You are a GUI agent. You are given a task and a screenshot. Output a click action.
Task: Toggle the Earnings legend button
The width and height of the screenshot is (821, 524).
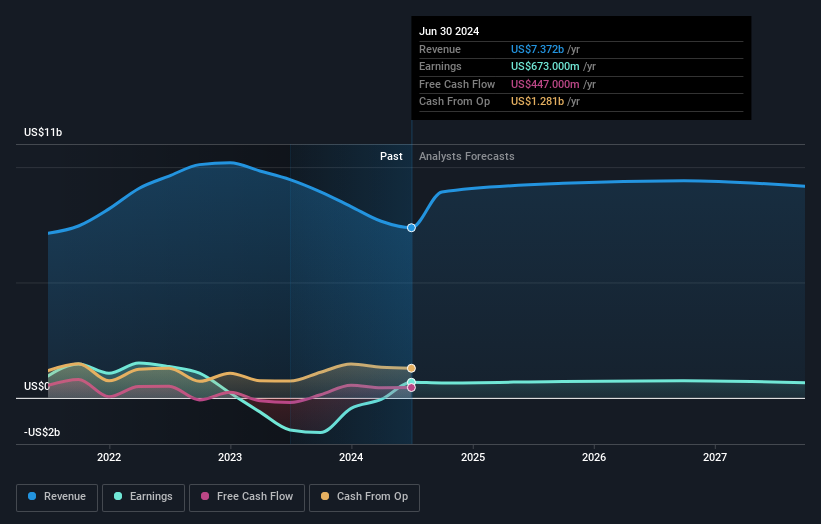pyautogui.click(x=143, y=497)
